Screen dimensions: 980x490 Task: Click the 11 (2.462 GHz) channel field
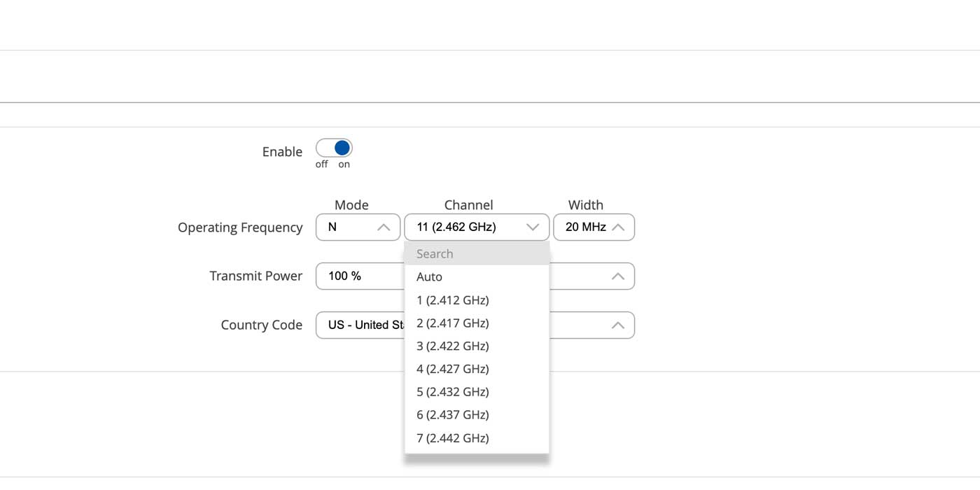coord(462,227)
